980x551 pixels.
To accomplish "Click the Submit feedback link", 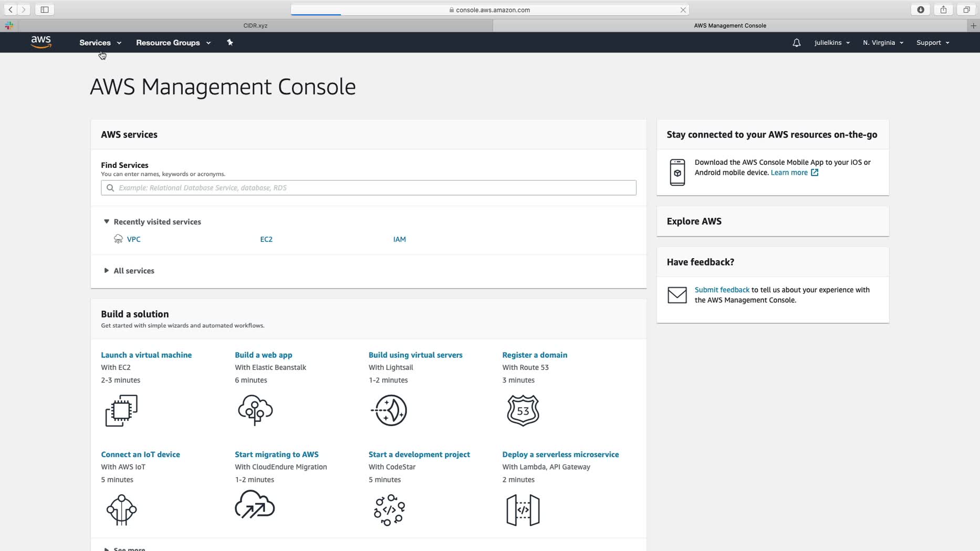I will 722,290.
